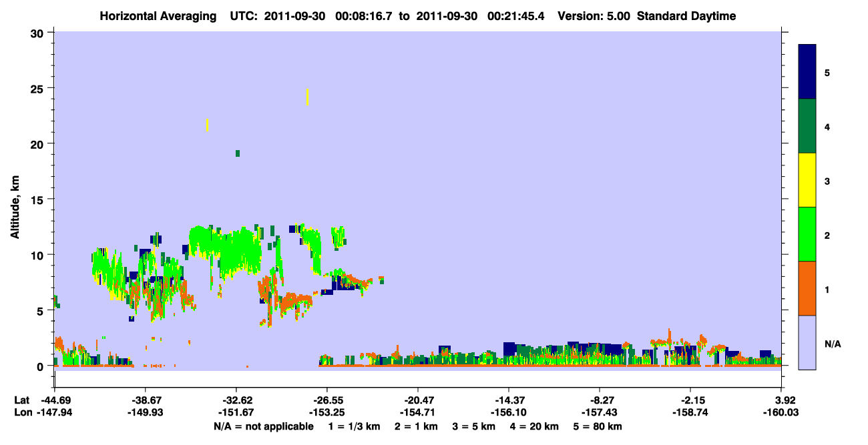This screenshot has height=445, width=868.
Task: Click the longitude label -153.25
Action: pos(327,413)
